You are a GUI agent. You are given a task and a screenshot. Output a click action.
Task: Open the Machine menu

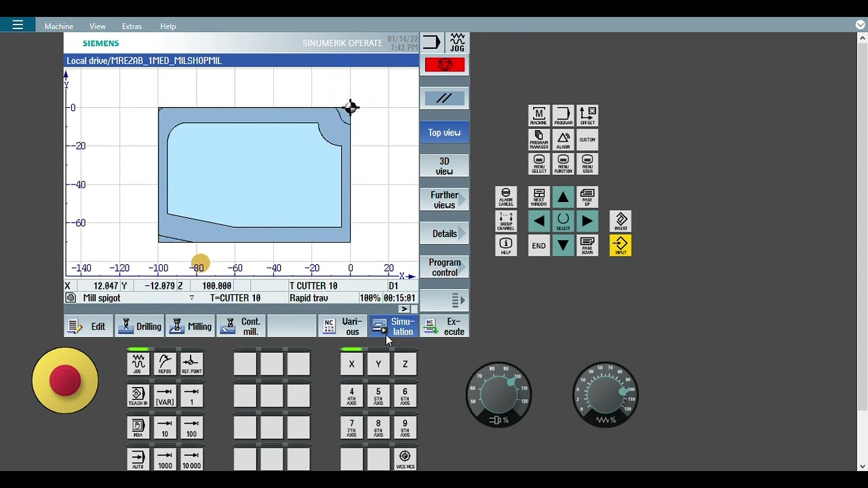(x=59, y=26)
